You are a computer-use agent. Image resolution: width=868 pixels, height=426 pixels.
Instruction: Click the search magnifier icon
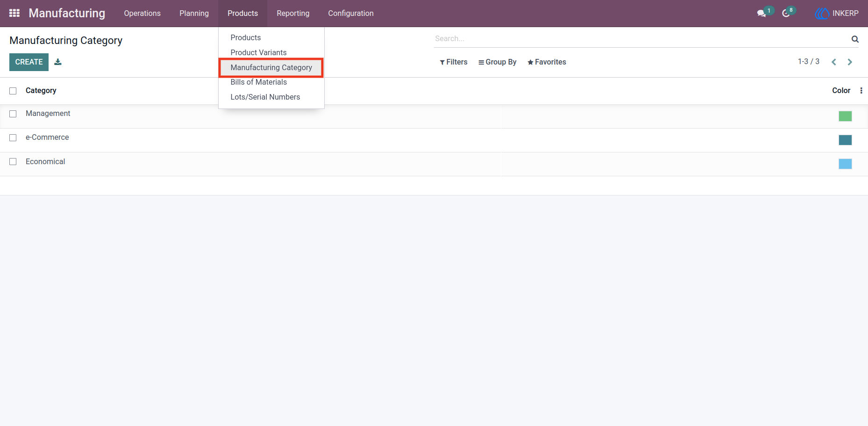(x=855, y=39)
